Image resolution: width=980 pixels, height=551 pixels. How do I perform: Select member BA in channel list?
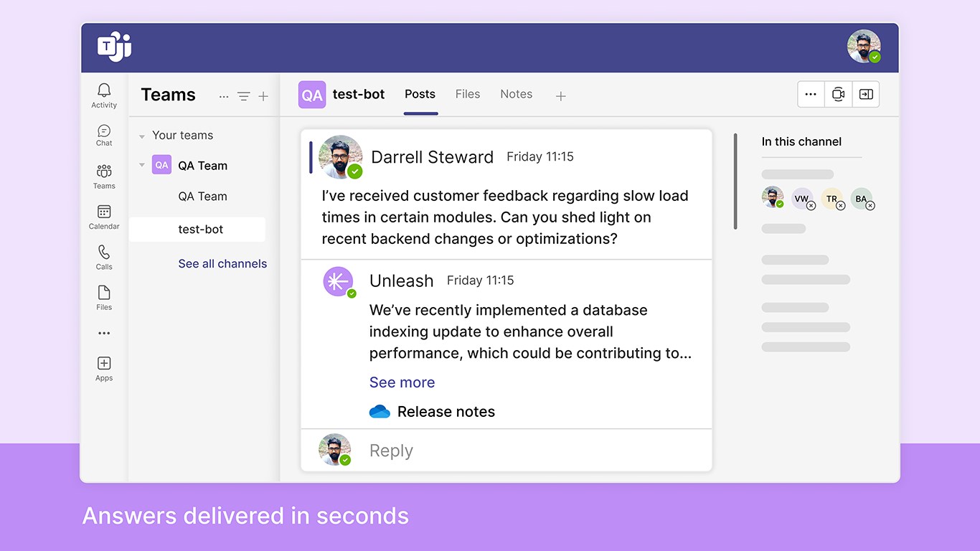pyautogui.click(x=862, y=199)
